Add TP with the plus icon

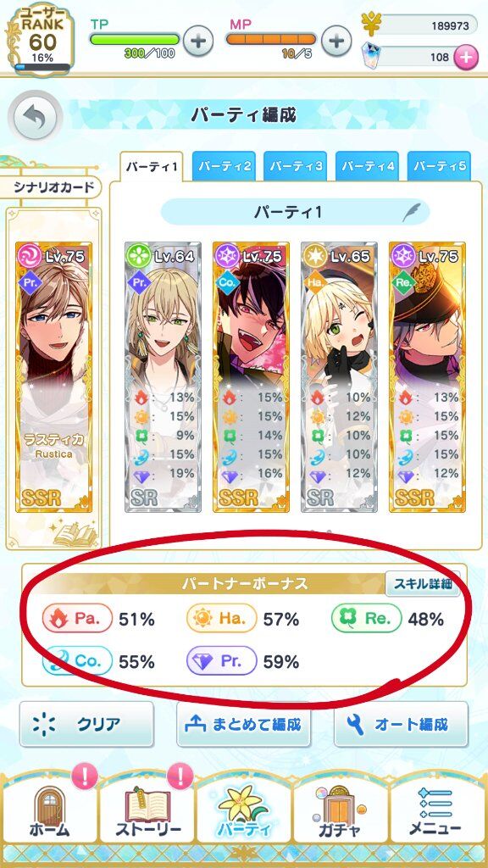(197, 41)
